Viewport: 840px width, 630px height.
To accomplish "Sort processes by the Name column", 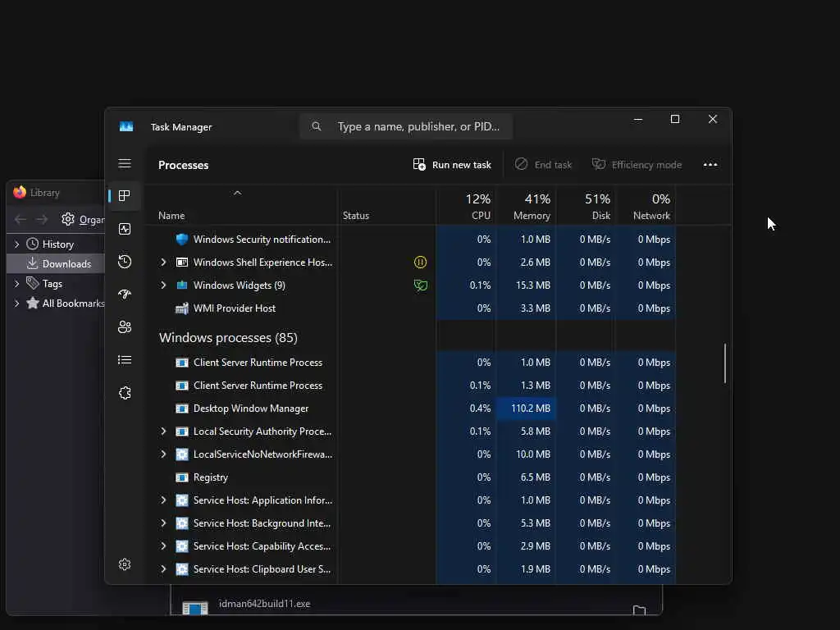I will tap(241, 206).
